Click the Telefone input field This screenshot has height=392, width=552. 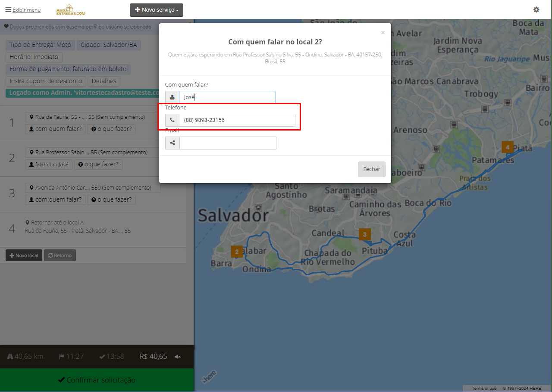click(237, 120)
